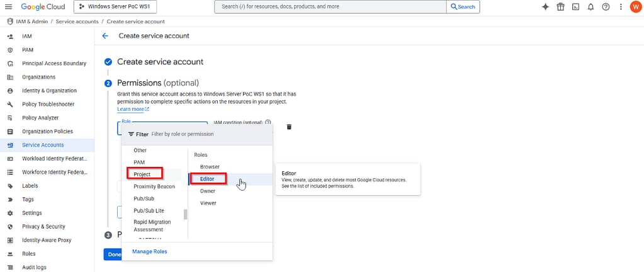
Task: Click the Organizations building icon
Action: point(10,77)
